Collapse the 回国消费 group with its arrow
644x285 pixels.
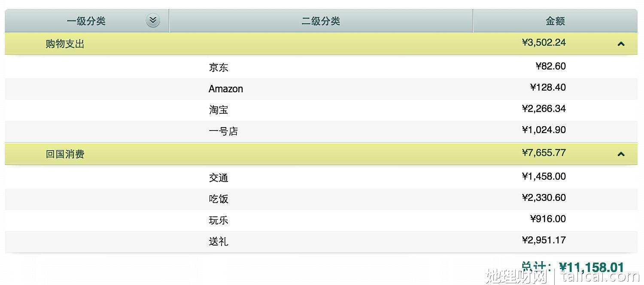click(x=621, y=154)
